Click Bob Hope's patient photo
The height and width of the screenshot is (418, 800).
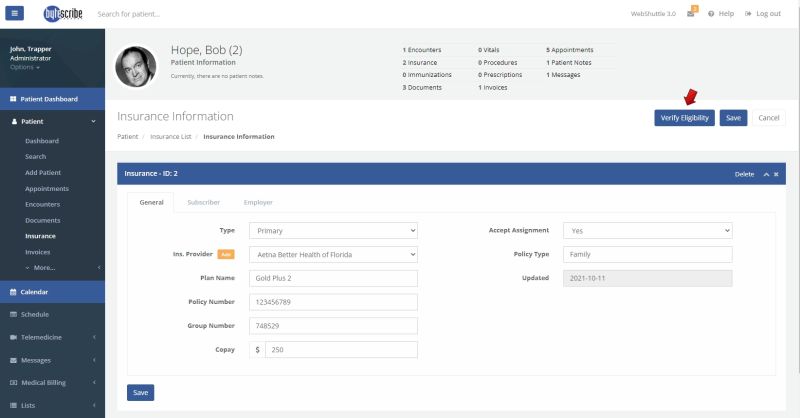click(x=135, y=66)
